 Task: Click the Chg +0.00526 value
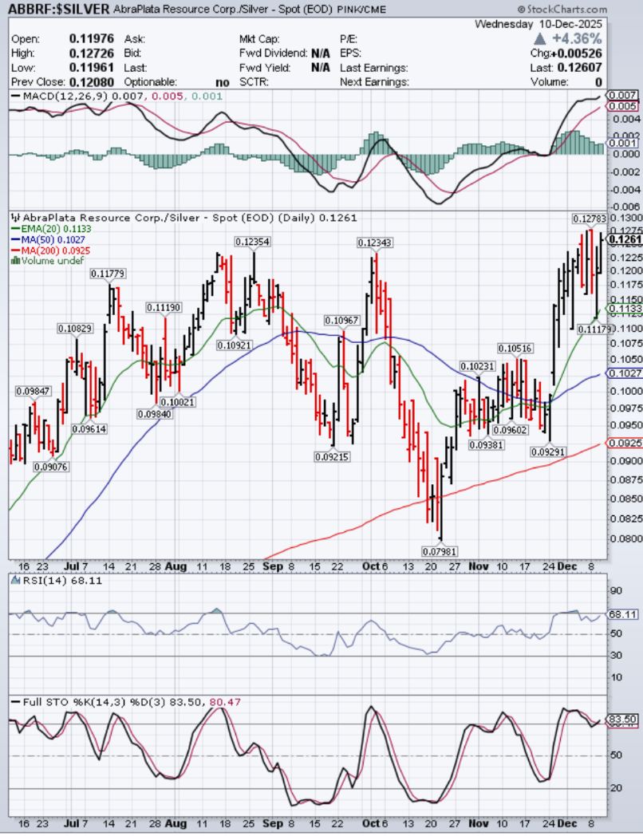pyautogui.click(x=575, y=53)
